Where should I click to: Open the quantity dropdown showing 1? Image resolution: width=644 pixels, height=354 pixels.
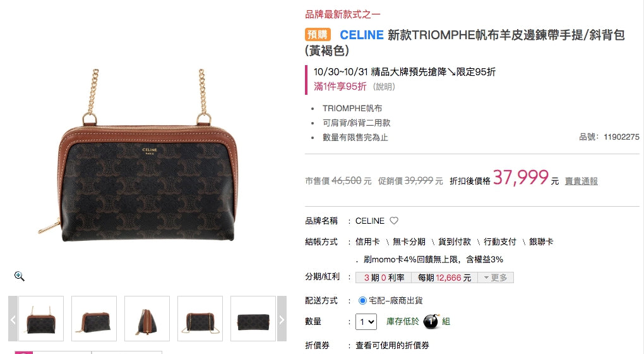point(366,322)
